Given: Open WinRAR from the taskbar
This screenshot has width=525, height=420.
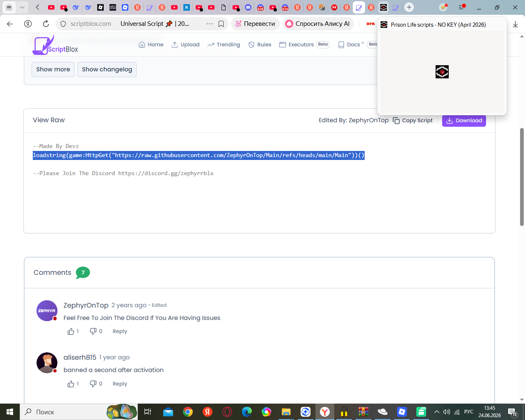Looking at the screenshot, I should 363,412.
